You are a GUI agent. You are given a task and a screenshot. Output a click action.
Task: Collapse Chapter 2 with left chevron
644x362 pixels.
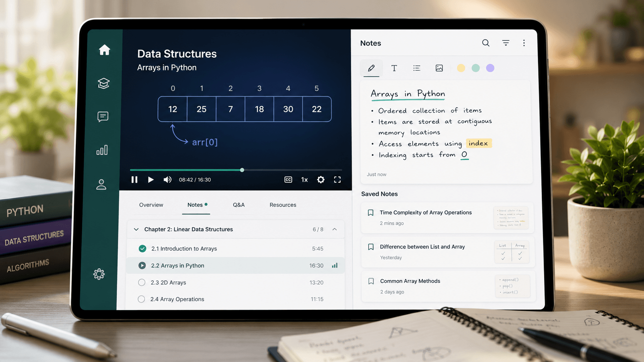(x=136, y=229)
